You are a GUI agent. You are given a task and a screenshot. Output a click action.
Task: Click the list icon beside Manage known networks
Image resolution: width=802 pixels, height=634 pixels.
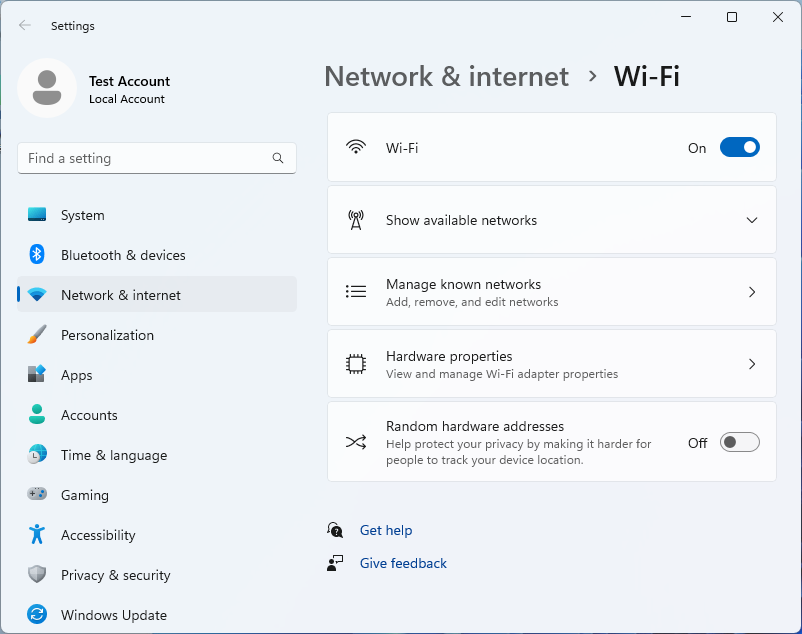tap(356, 291)
